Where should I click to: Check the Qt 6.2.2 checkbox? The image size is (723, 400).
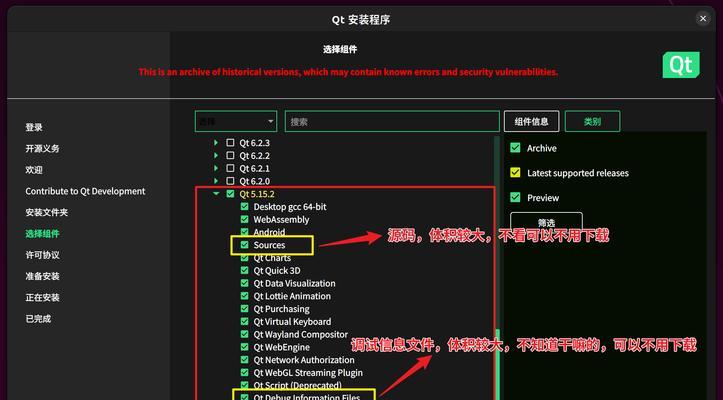230,156
